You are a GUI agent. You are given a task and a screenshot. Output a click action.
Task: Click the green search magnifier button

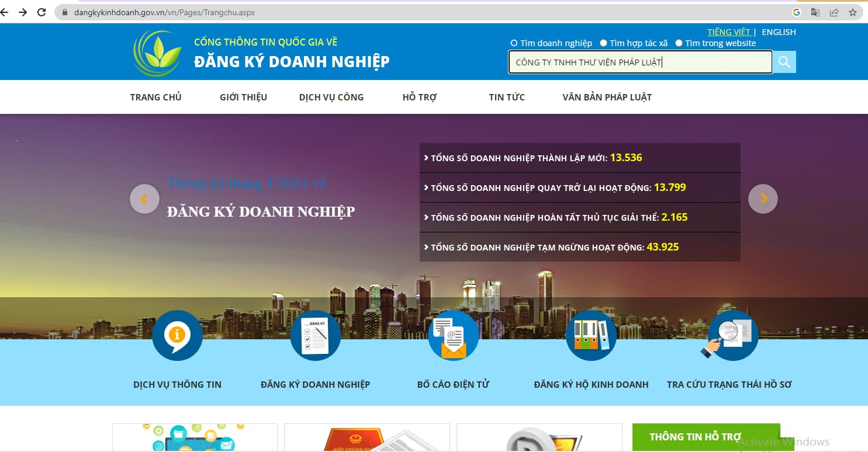[784, 61]
